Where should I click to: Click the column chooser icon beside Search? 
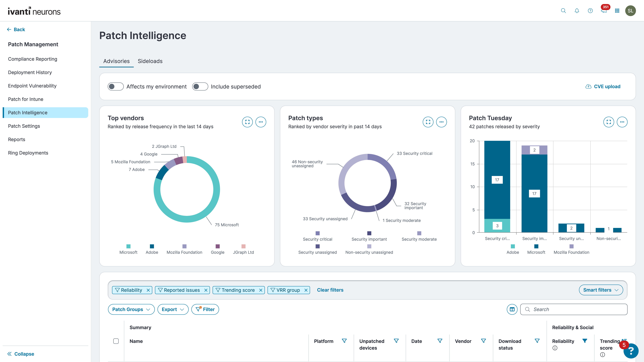pos(512,309)
